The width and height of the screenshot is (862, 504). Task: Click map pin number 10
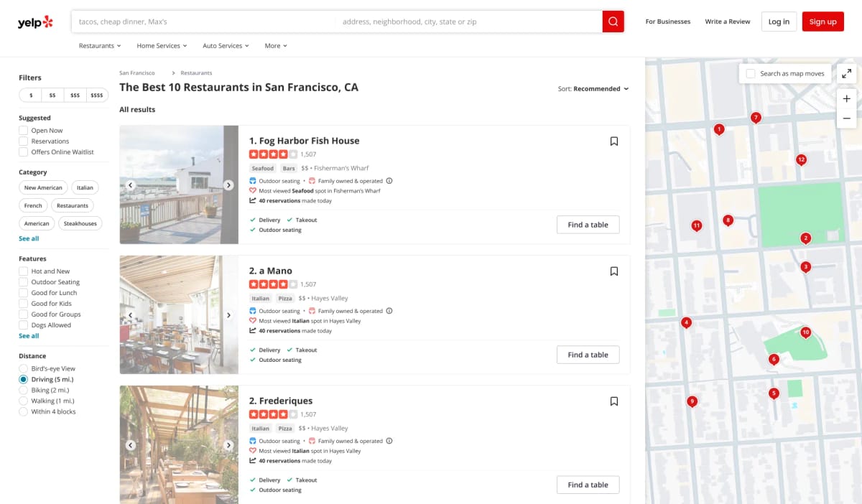(x=806, y=332)
